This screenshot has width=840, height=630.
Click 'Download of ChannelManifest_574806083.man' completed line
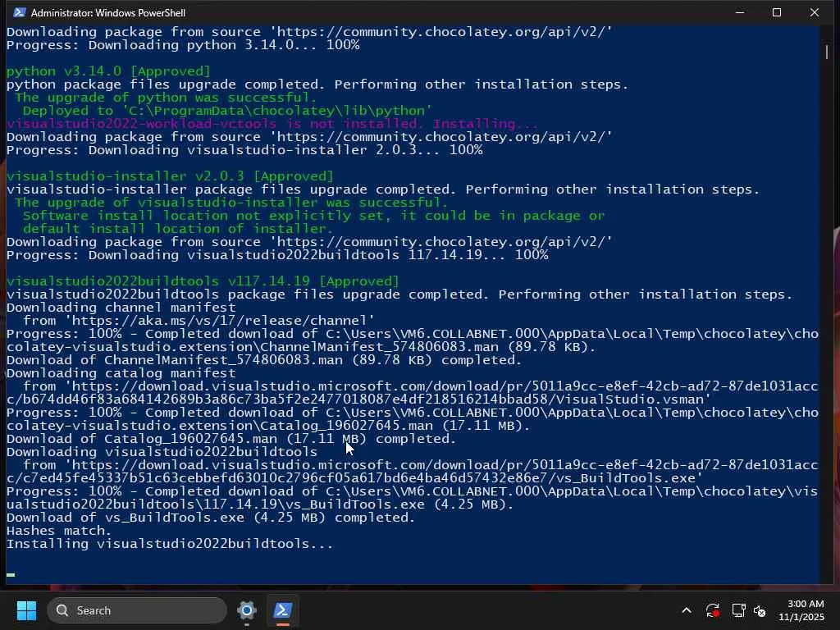(264, 360)
